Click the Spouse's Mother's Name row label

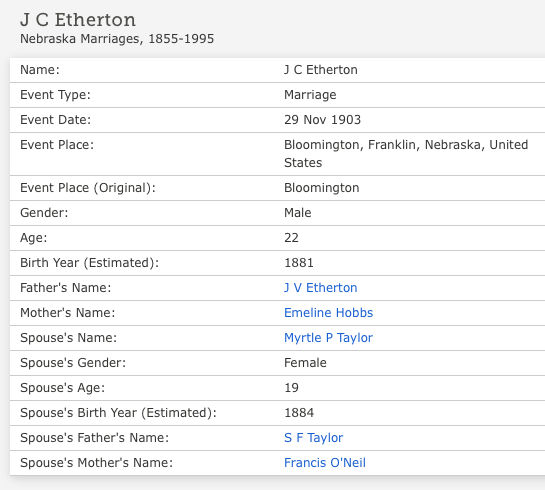tap(96, 463)
